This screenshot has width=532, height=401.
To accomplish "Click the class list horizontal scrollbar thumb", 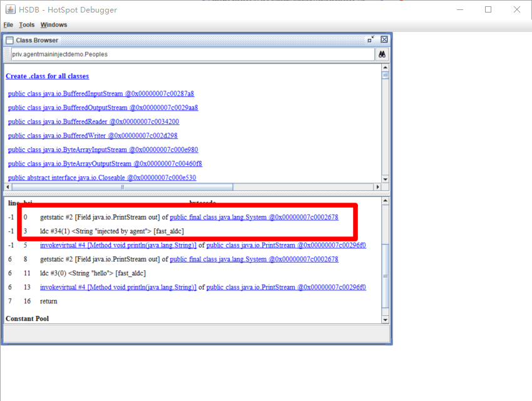I will 122,187.
